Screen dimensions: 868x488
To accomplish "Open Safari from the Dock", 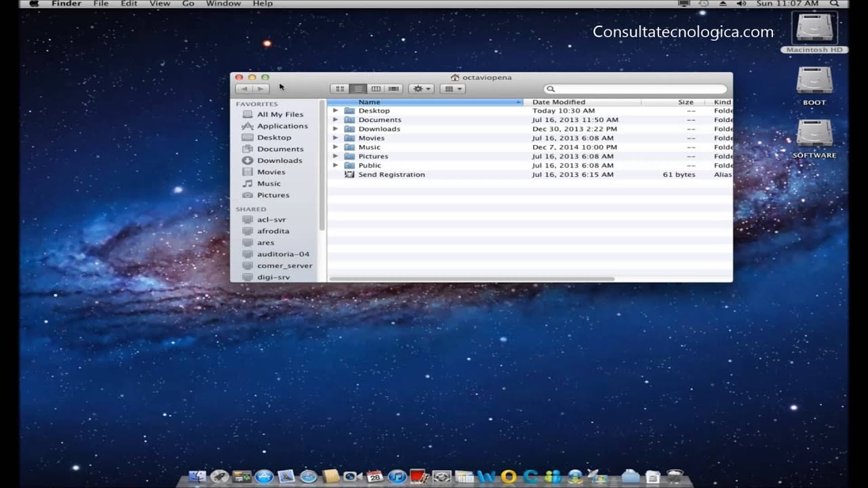I will [x=309, y=476].
